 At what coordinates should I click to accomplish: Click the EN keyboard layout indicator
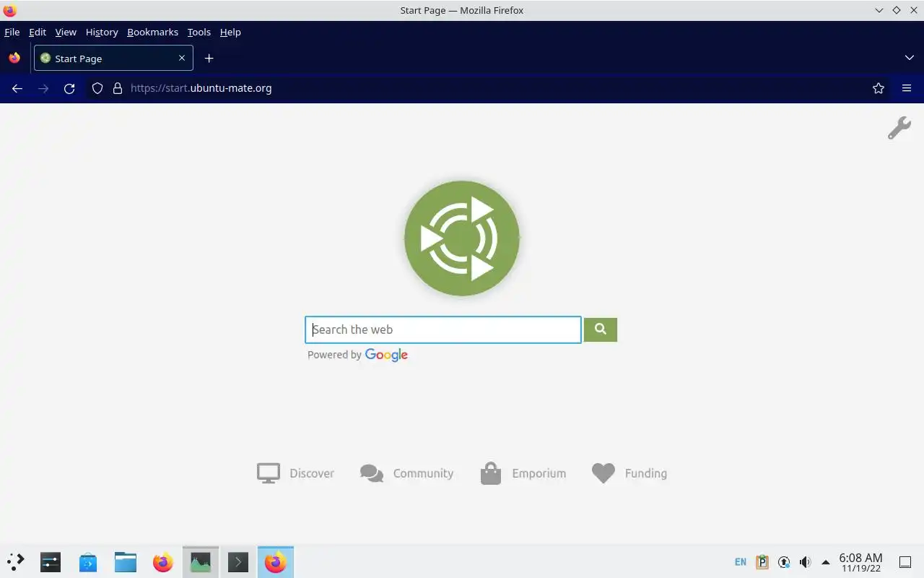click(x=741, y=561)
